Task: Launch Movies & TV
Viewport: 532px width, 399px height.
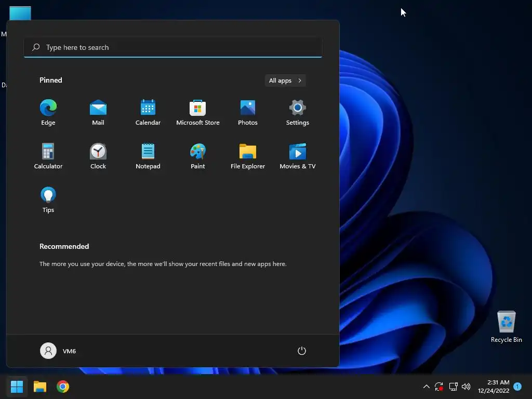Action: [298, 156]
